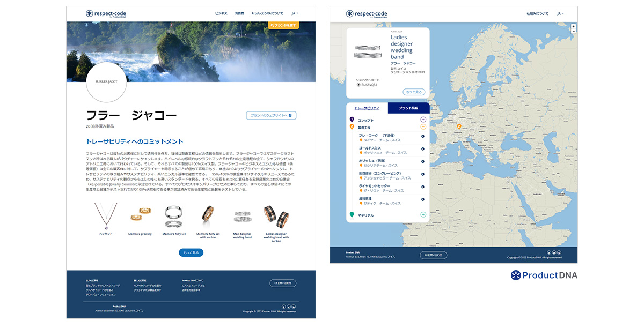Collapse the 製造工程 section minus icon
The image size is (644, 328).
[423, 127]
